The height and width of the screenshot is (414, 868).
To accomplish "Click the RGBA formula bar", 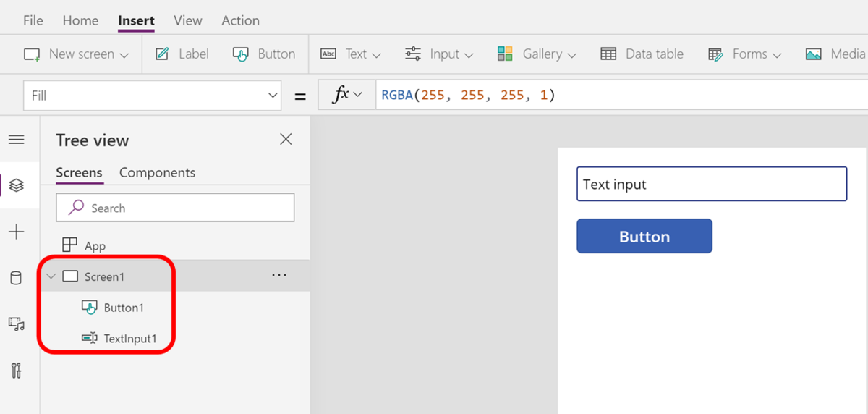I will [x=621, y=96].
